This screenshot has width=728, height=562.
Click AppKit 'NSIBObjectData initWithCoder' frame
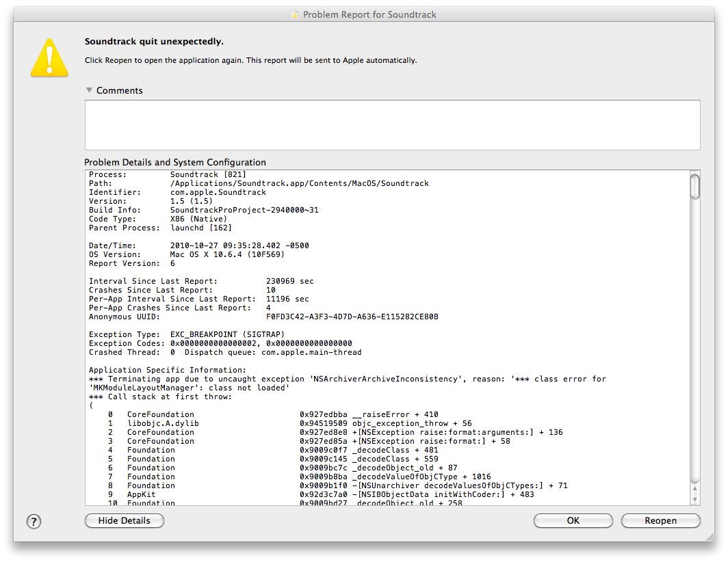321,494
